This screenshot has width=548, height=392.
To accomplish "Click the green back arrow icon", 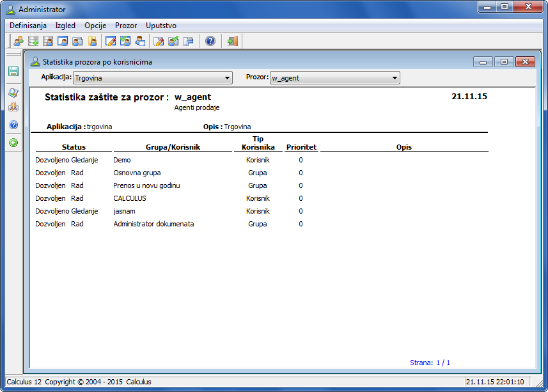I will click(13, 143).
